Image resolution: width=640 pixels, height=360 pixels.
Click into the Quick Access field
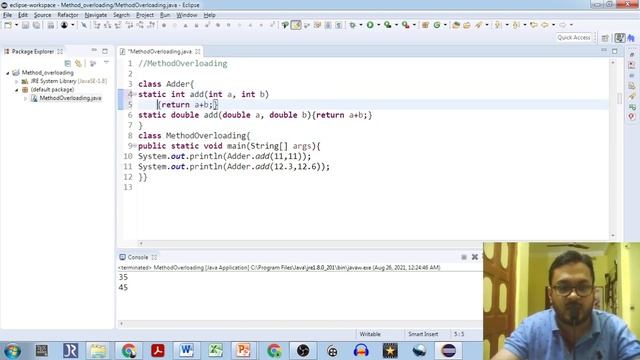click(574, 38)
